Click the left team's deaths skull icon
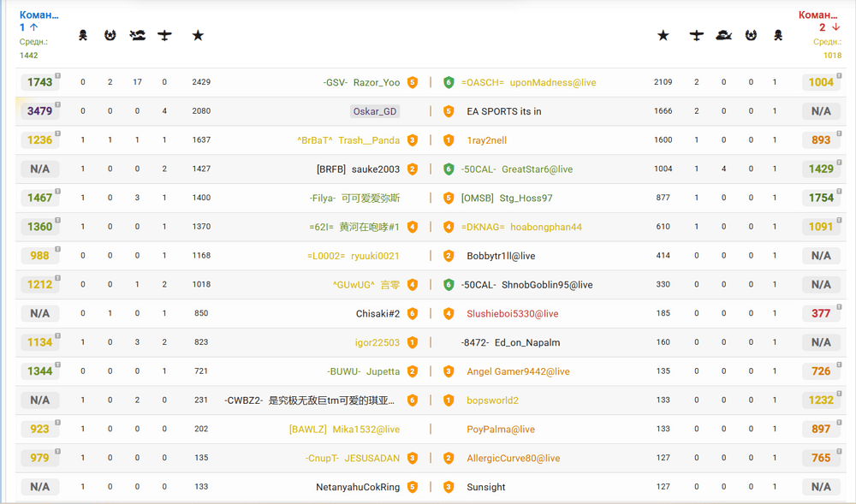 tap(82, 35)
